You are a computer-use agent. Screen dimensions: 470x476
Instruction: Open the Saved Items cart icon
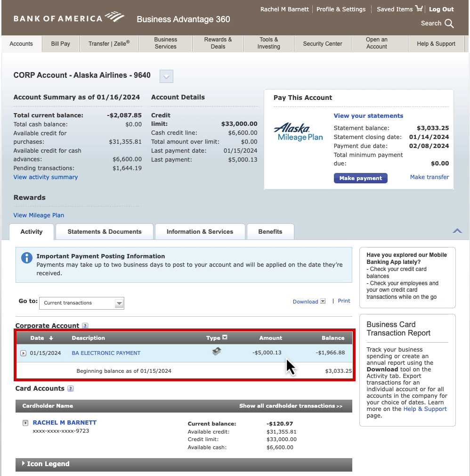click(x=419, y=8)
